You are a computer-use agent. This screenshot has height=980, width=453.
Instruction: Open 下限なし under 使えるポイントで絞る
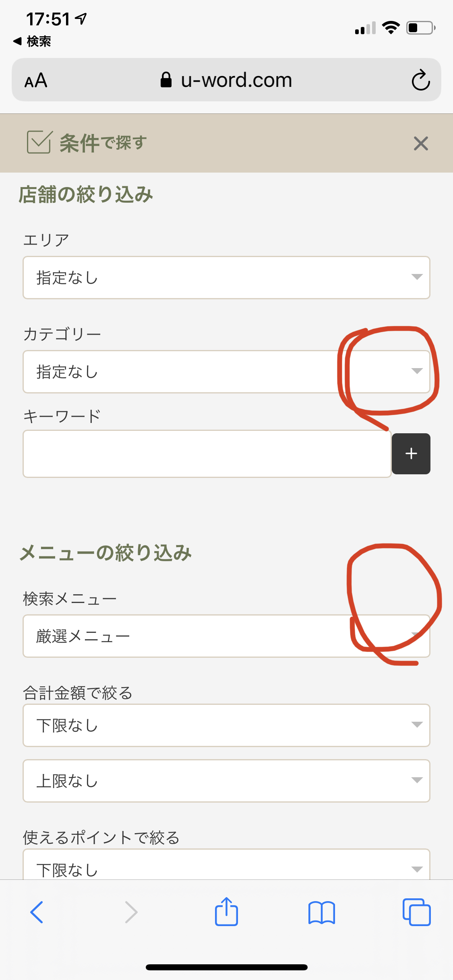pyautogui.click(x=226, y=865)
